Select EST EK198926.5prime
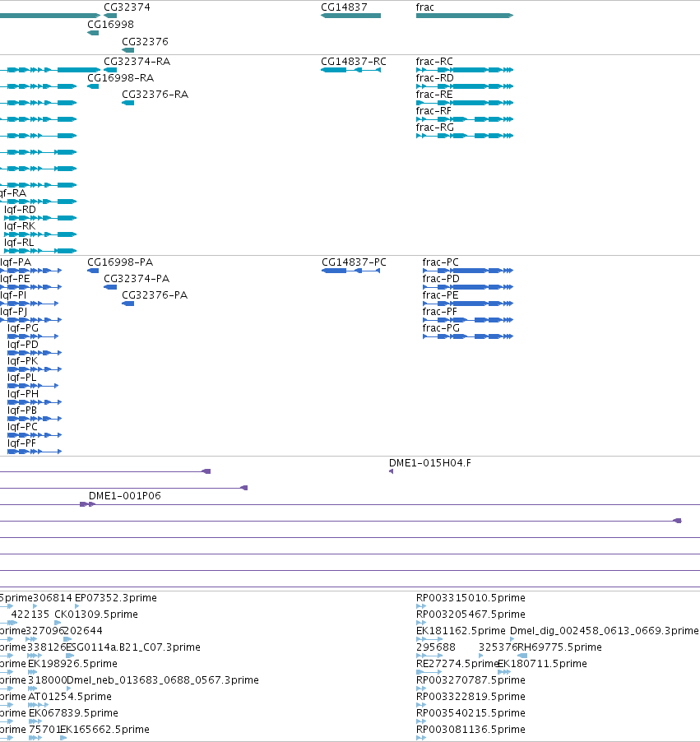 coord(72,664)
